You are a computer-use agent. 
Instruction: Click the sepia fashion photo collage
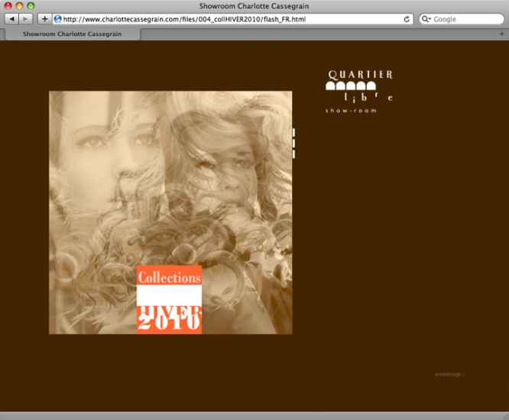(170, 212)
